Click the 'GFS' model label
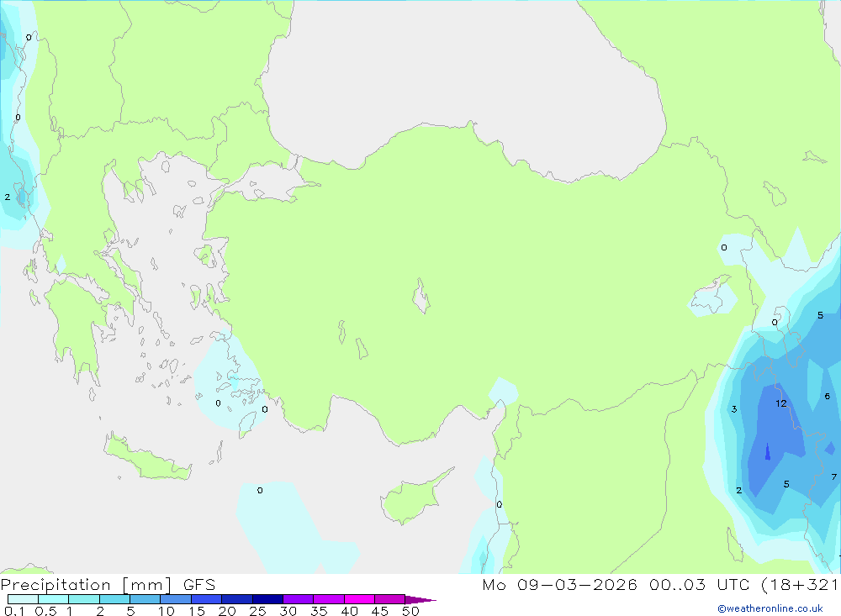841x616 pixels. tap(199, 585)
